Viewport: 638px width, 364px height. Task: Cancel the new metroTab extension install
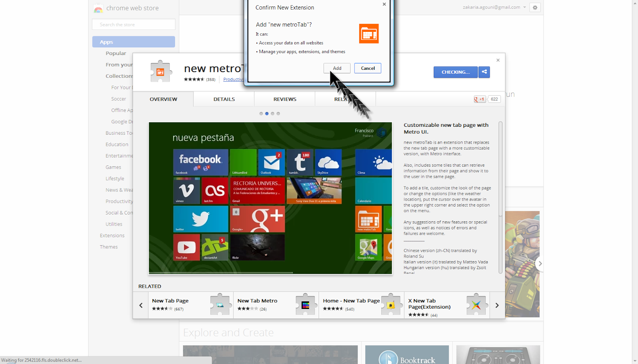[368, 68]
